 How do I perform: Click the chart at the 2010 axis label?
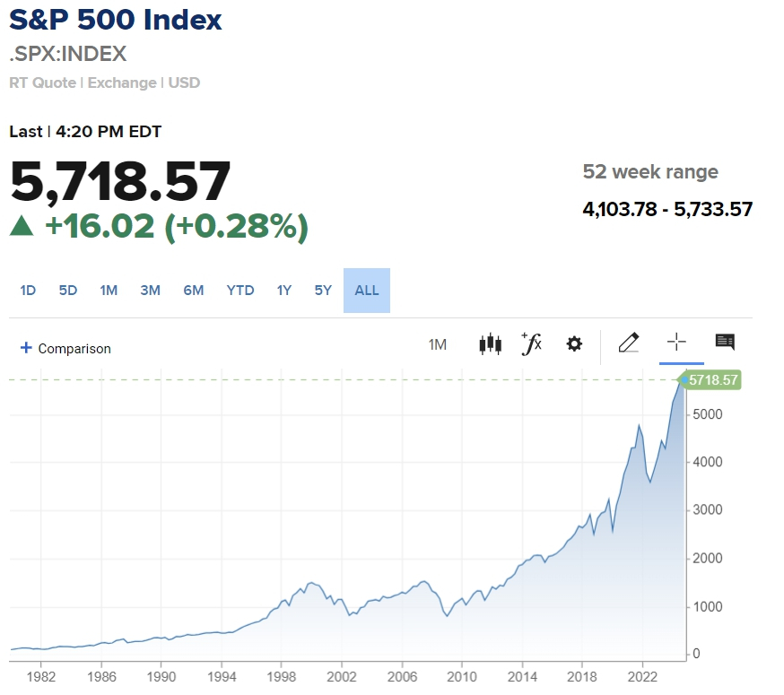(462, 676)
